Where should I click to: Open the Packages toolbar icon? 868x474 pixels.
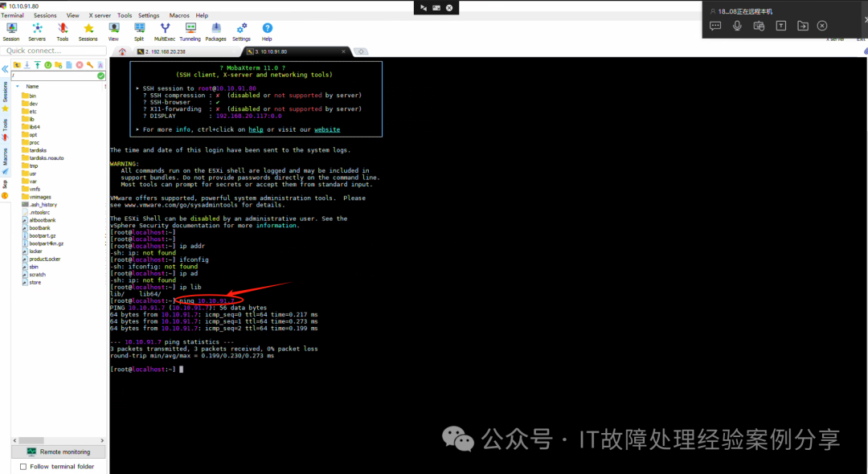pyautogui.click(x=216, y=31)
